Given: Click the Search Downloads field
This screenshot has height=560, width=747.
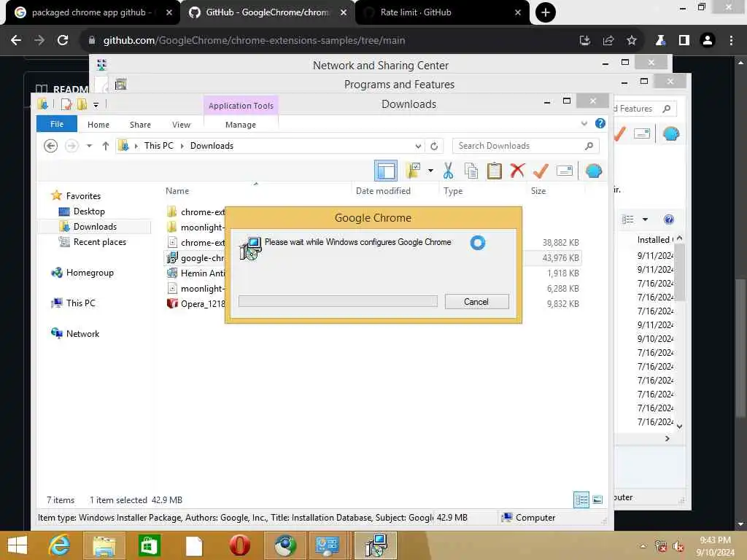Looking at the screenshot, I should (525, 146).
